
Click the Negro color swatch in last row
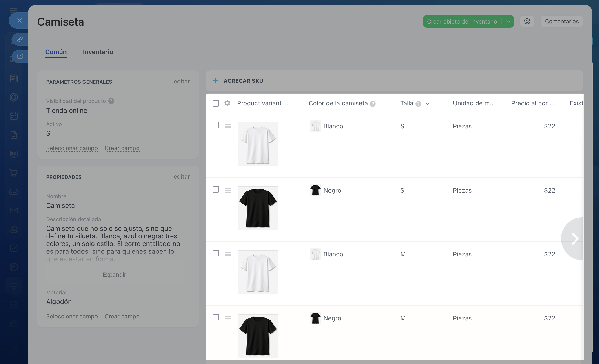(x=315, y=318)
